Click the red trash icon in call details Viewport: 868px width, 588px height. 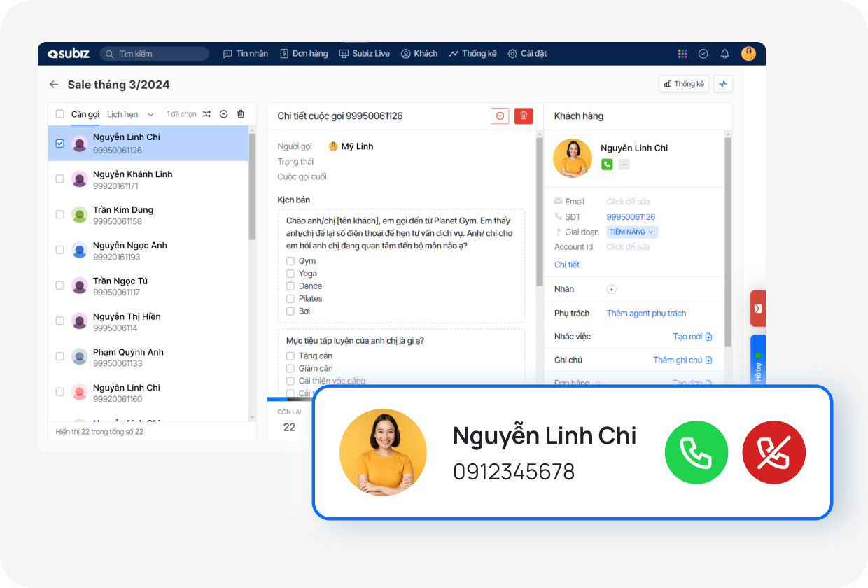pyautogui.click(x=523, y=116)
